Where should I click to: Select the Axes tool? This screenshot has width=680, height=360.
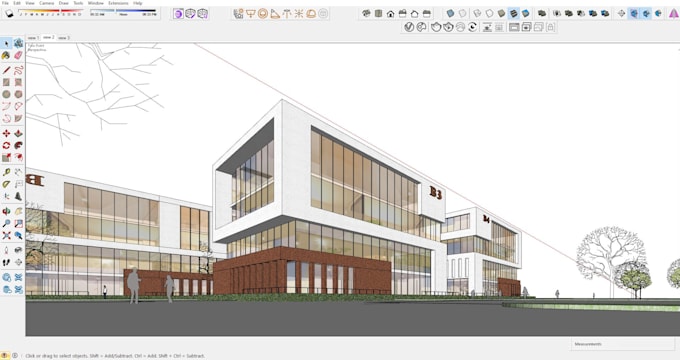coord(6,196)
